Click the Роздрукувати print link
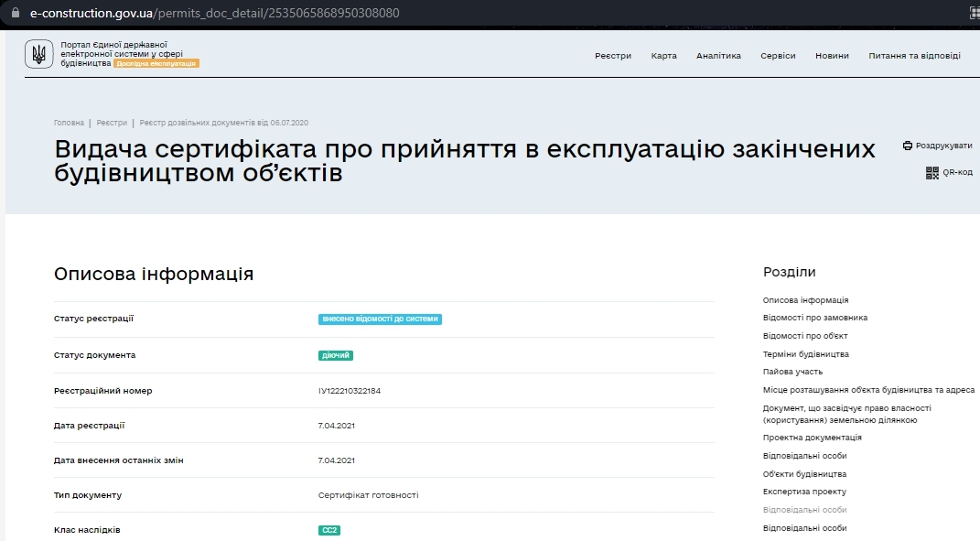This screenshot has width=980, height=541. click(x=943, y=146)
